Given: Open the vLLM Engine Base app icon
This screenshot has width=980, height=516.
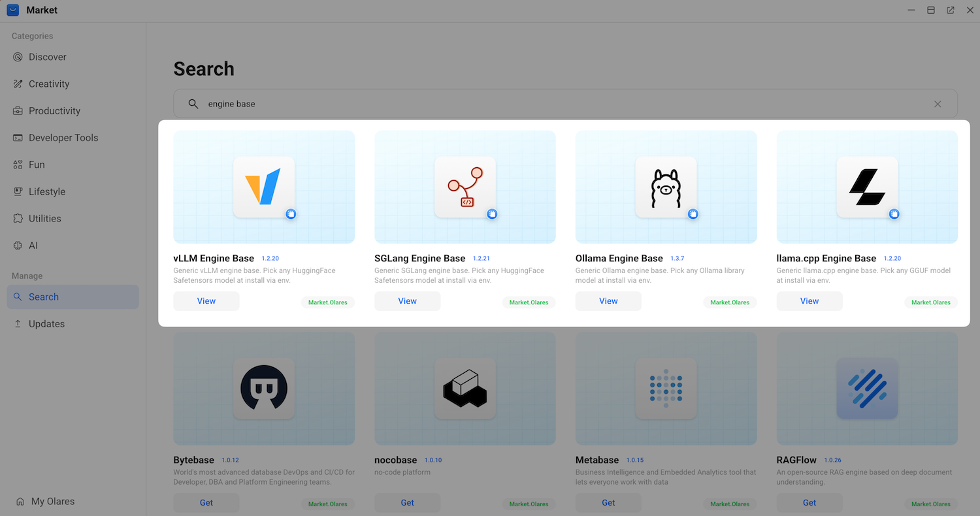Looking at the screenshot, I should coord(264,187).
